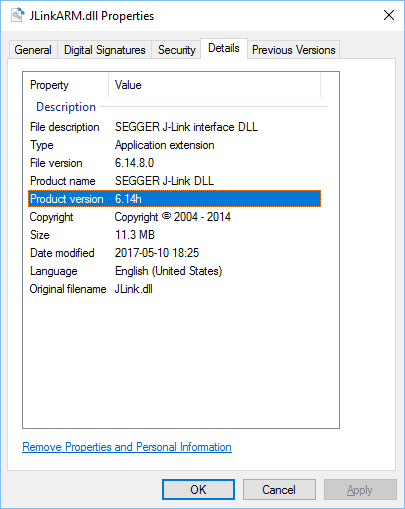Select the Type property row
Screen dimensions: 405x509
click(x=174, y=145)
